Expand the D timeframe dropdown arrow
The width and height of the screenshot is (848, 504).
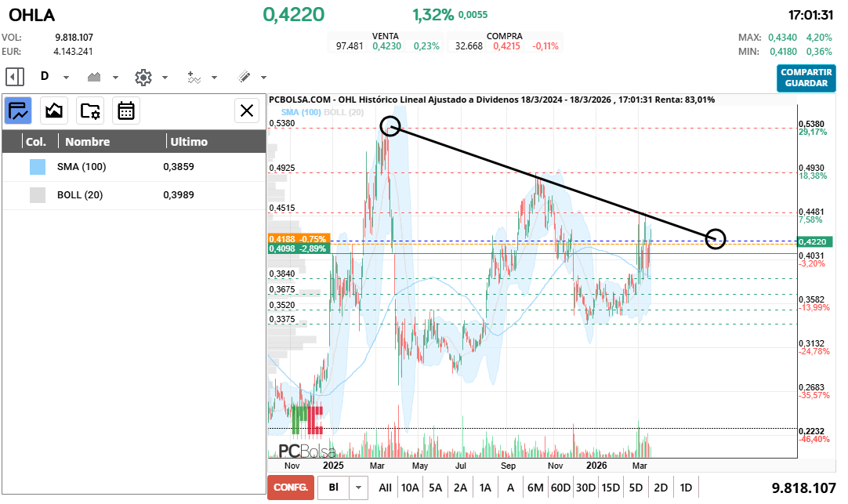pyautogui.click(x=66, y=78)
